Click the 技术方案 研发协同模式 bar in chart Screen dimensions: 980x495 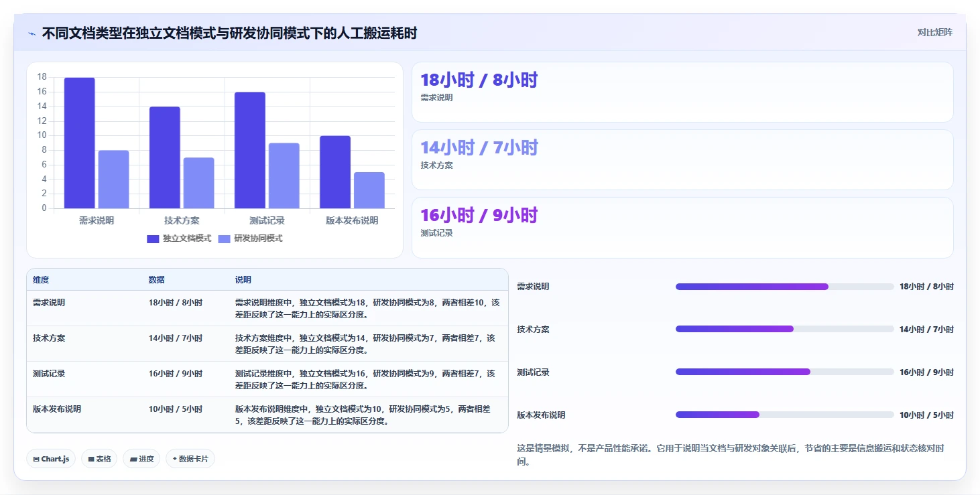199,183
